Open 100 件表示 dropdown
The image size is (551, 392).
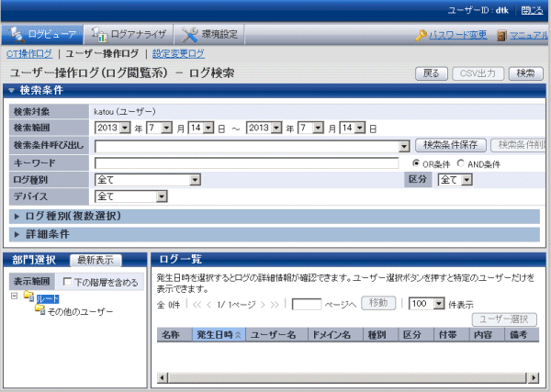tap(427, 304)
